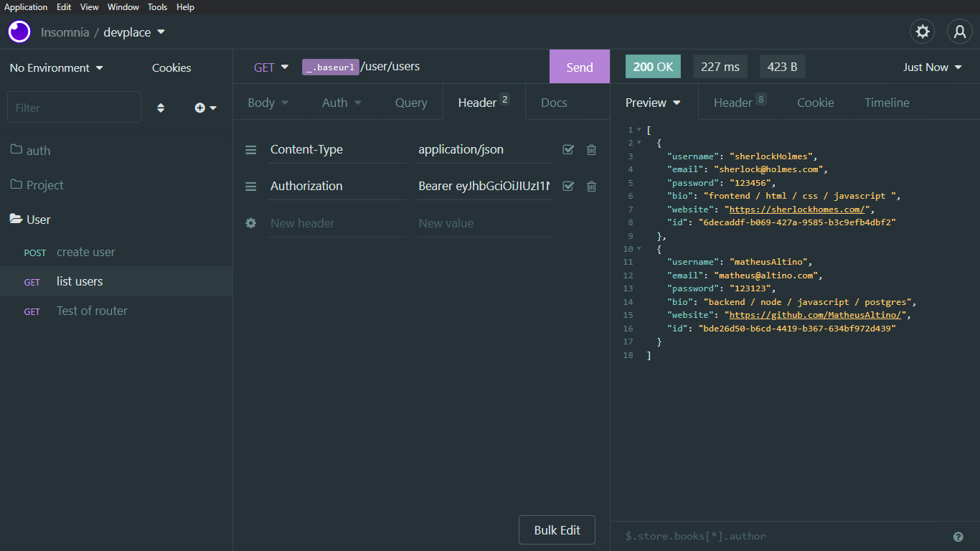Click the Insomnia logo icon
The image size is (980, 551).
(19, 32)
